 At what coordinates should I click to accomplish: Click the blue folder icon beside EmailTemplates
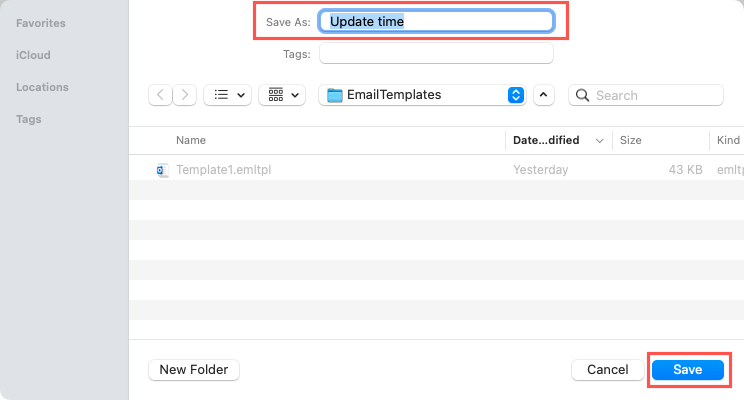pyautogui.click(x=335, y=95)
